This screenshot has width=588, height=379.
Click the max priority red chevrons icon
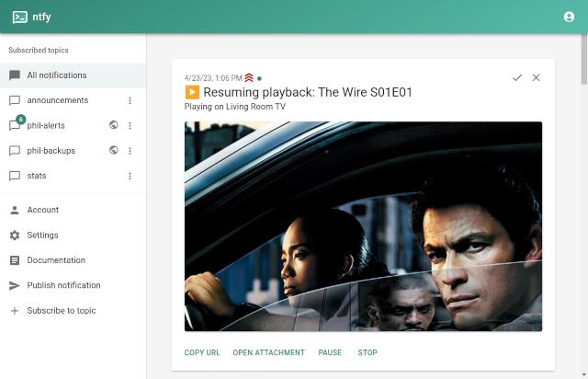coord(249,78)
